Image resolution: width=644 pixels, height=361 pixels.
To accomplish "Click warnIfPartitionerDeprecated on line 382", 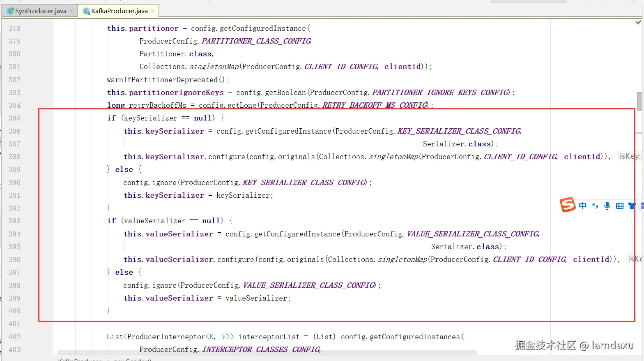I will pos(162,80).
